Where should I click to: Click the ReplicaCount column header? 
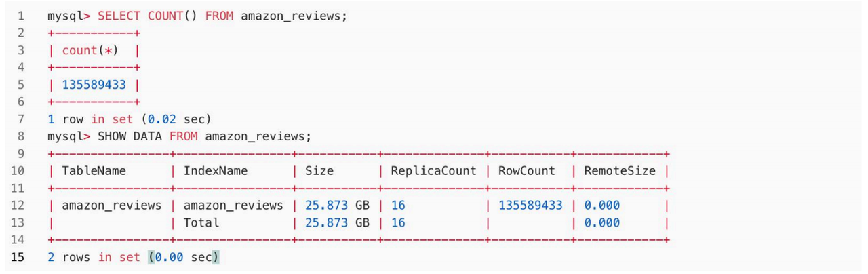pyautogui.click(x=433, y=171)
